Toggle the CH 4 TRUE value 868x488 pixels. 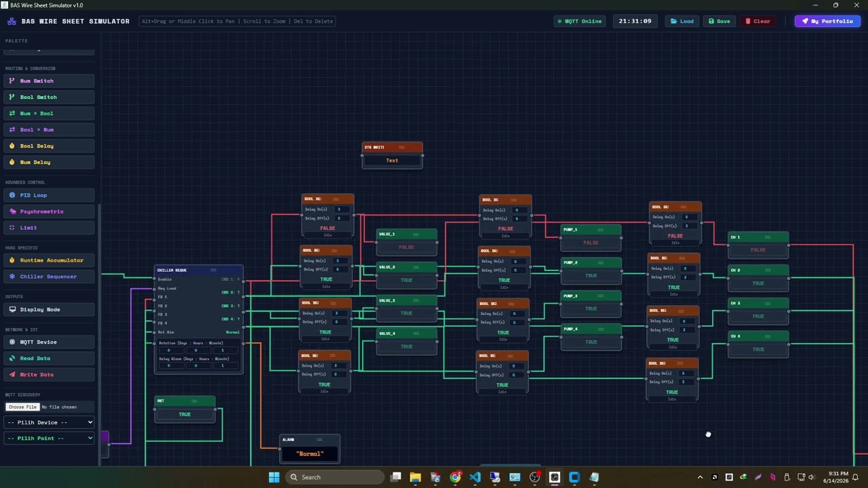click(758, 350)
